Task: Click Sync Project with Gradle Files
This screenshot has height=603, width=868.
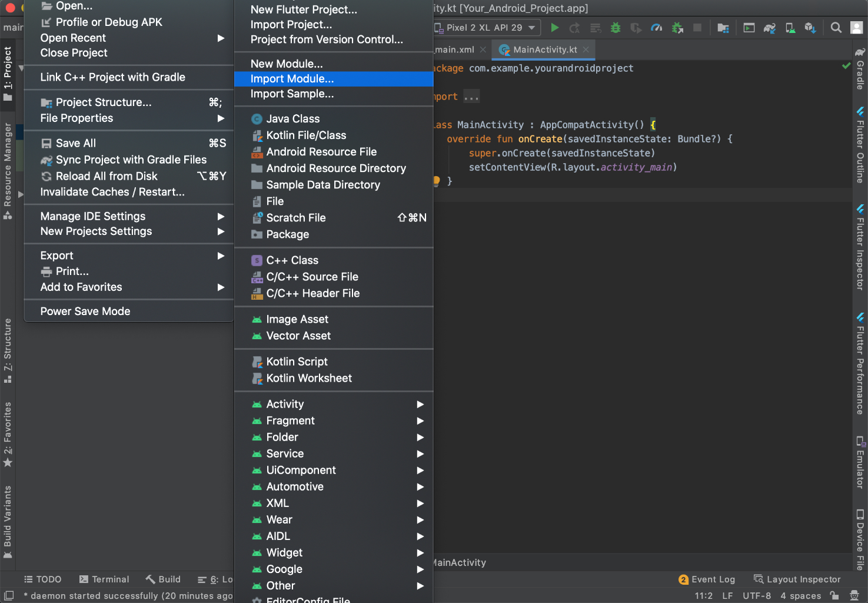Action: pos(129,160)
